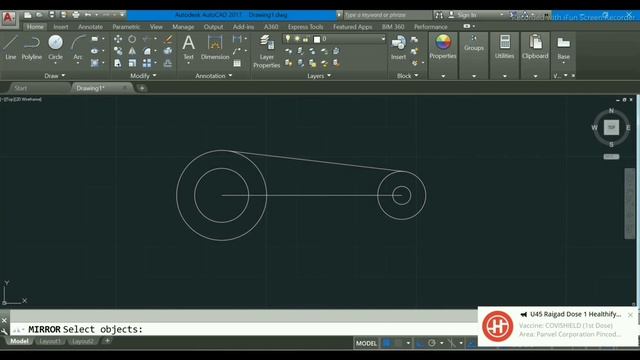This screenshot has width=640, height=360.
Task: Switch to the Start file tab
Action: tap(20, 88)
